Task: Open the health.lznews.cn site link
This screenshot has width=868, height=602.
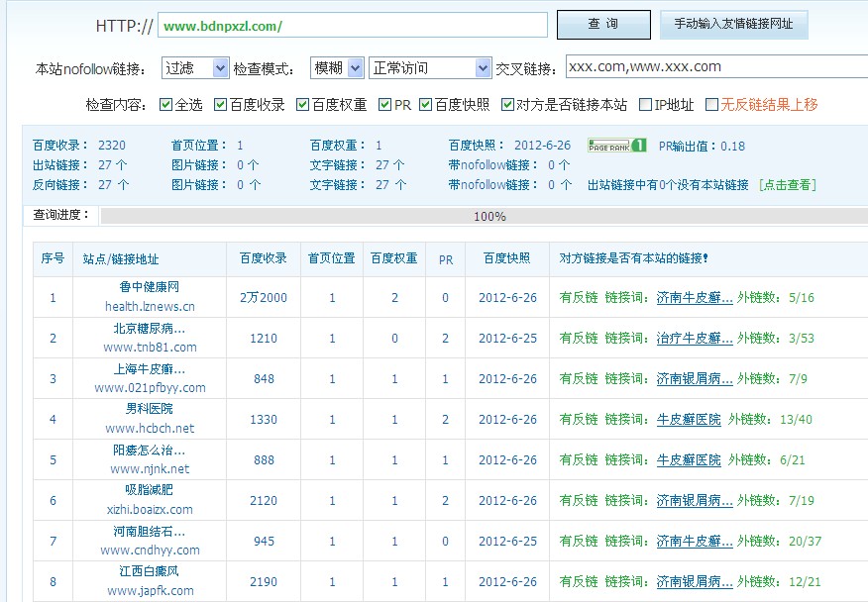Action: click(150, 306)
